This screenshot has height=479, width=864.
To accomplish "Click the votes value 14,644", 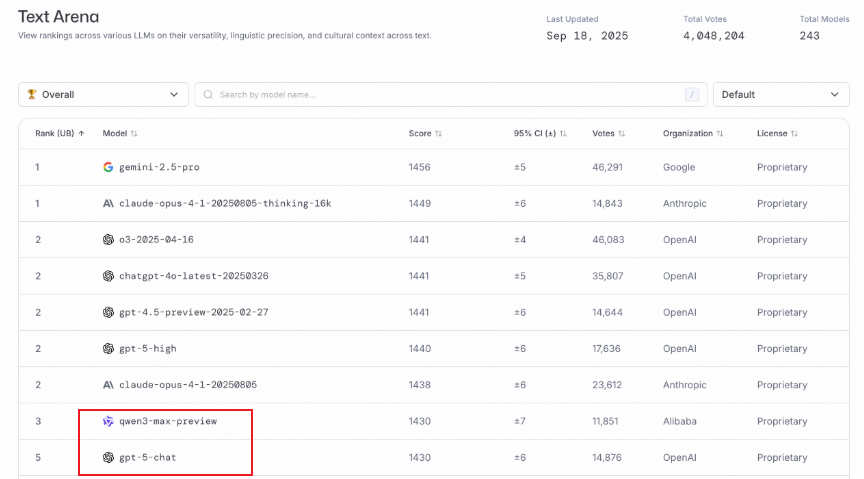I will coord(607,313).
